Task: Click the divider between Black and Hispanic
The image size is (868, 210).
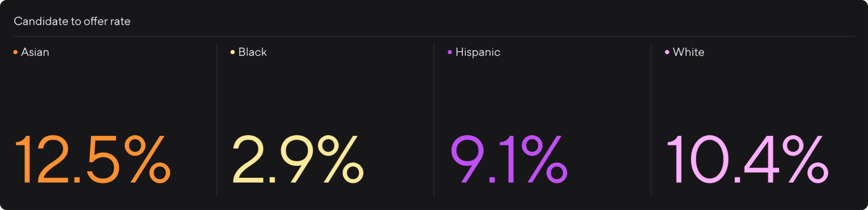Action: (x=434, y=120)
